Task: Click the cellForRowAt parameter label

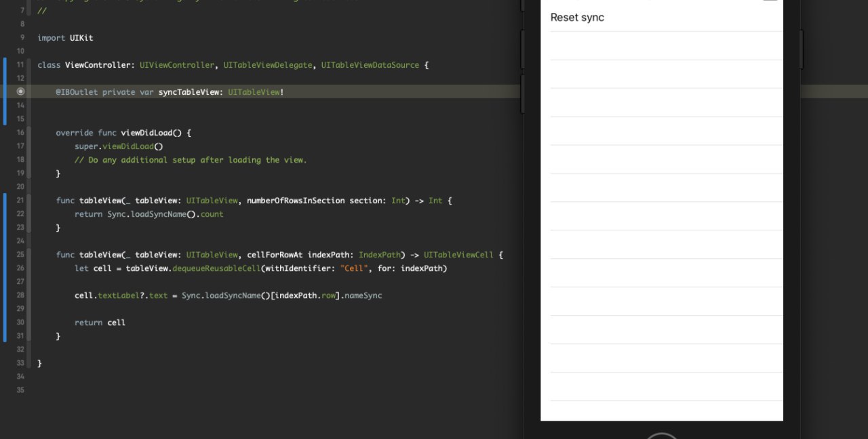Action: (x=275, y=255)
